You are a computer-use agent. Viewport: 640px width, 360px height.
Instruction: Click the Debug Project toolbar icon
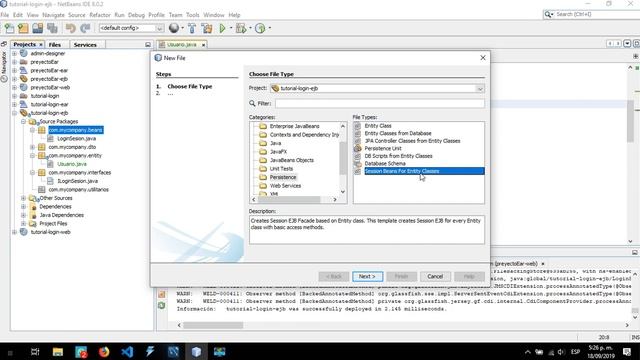click(241, 28)
